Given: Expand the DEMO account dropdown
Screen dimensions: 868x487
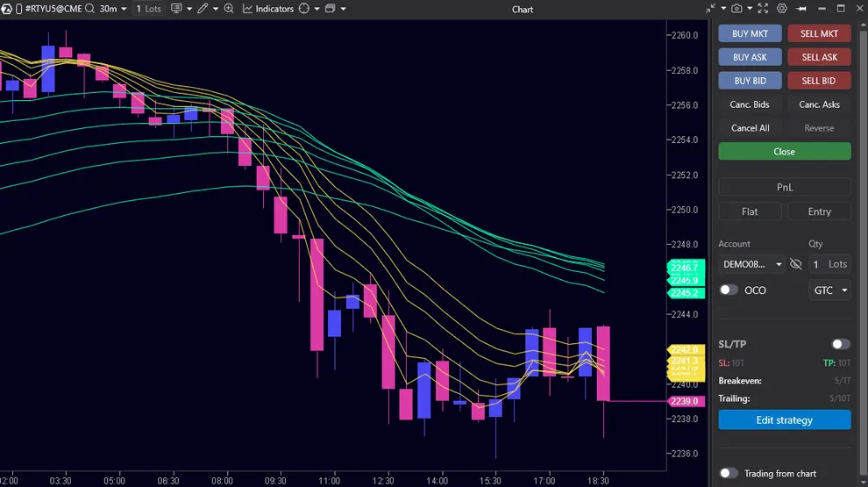Looking at the screenshot, I should pos(752,264).
